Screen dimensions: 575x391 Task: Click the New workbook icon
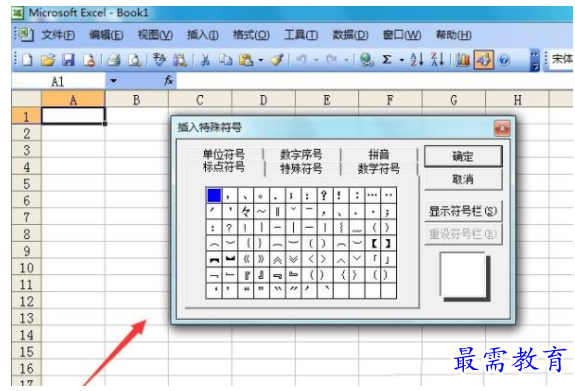pyautogui.click(x=28, y=60)
